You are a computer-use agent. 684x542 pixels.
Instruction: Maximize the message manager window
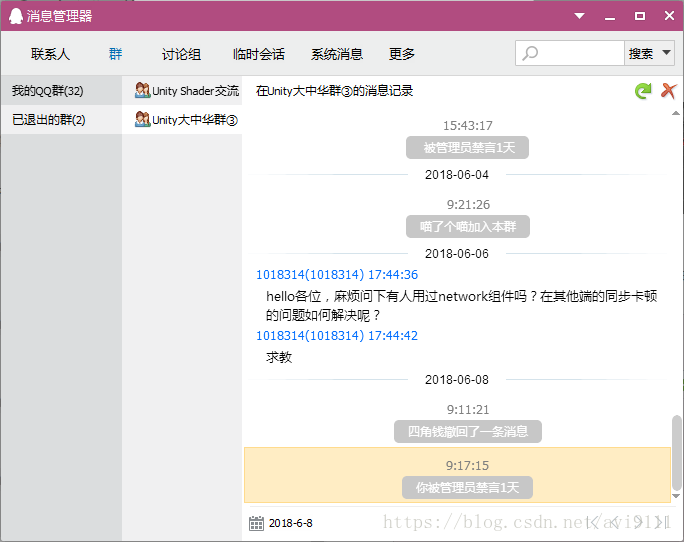640,16
